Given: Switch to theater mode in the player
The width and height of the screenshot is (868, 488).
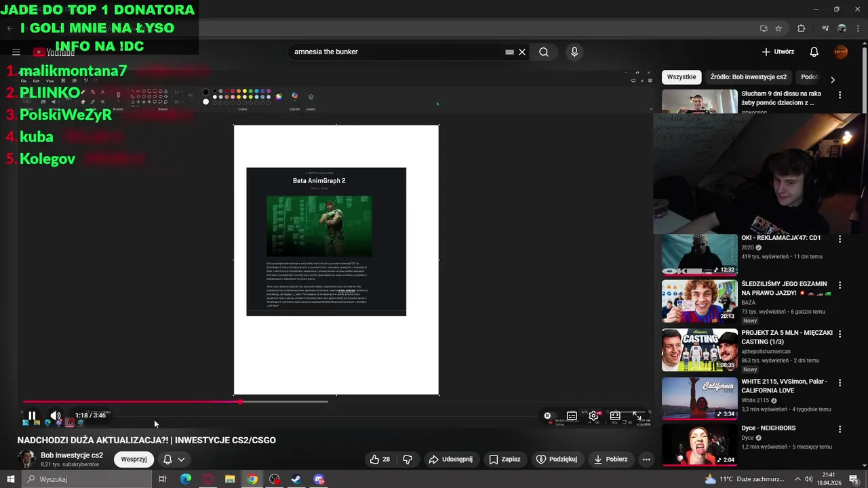Looking at the screenshot, I should click(x=615, y=415).
